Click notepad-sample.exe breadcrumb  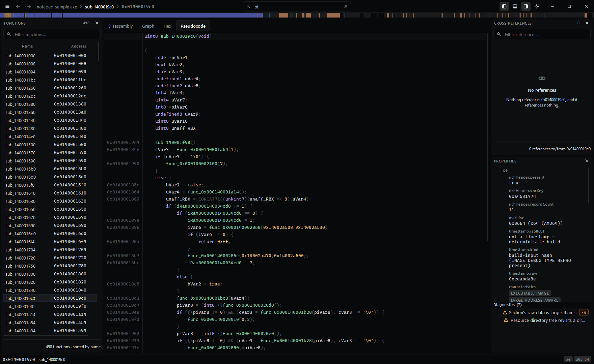57,7
